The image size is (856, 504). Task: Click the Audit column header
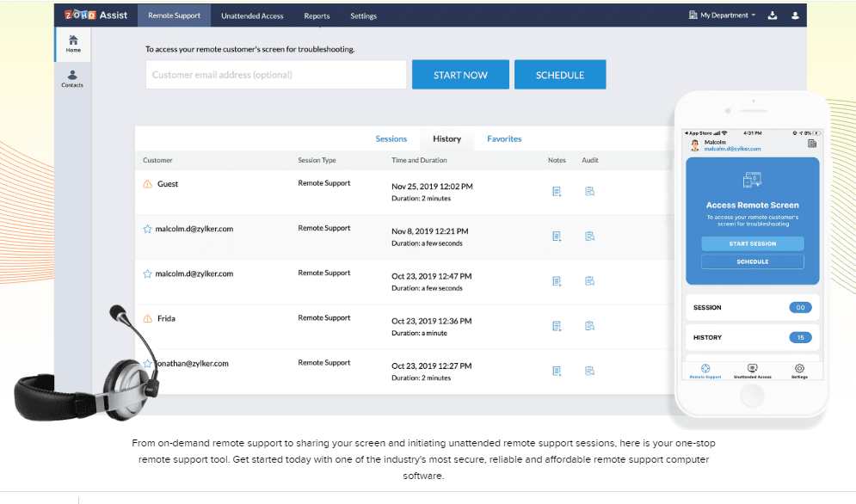pos(589,160)
